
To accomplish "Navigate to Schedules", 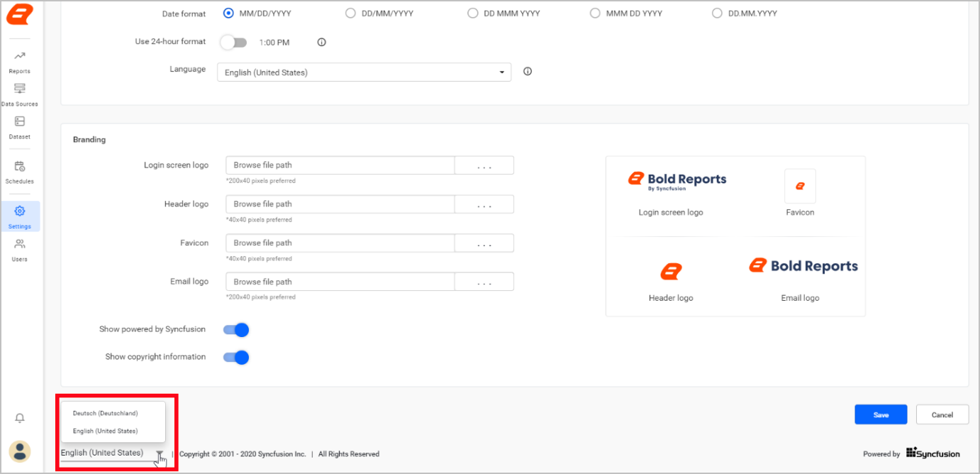I will click(x=19, y=171).
